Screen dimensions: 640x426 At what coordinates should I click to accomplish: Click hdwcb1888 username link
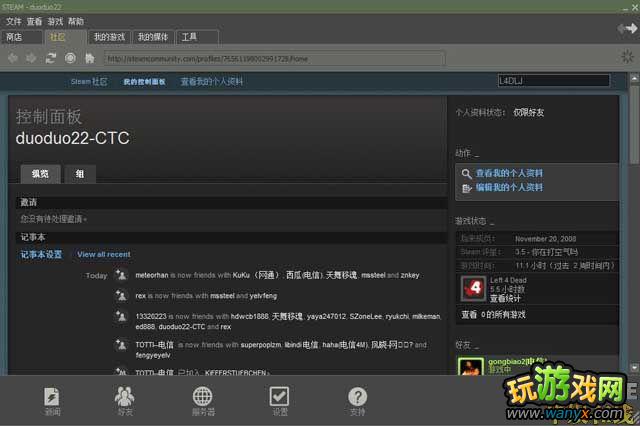coord(250,317)
